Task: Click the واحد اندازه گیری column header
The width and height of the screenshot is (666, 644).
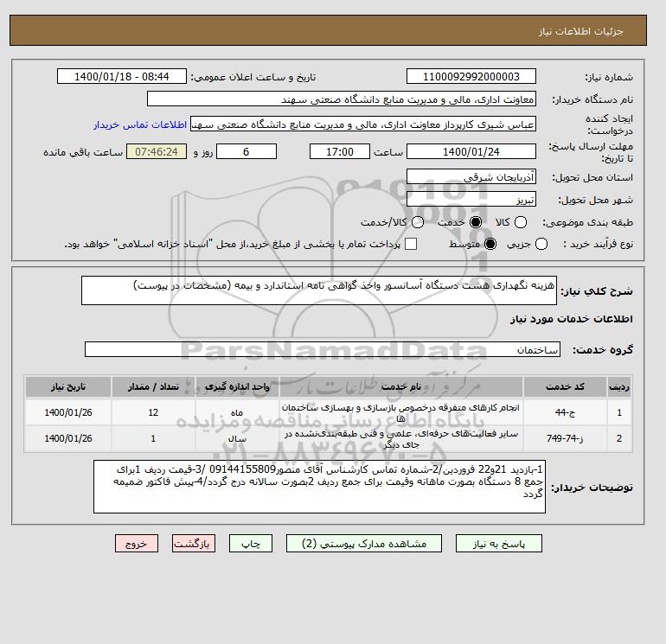Action: pos(237,386)
